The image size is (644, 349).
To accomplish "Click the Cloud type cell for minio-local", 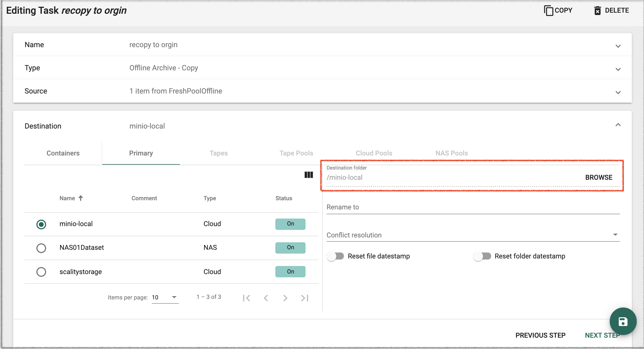I will tap(212, 224).
